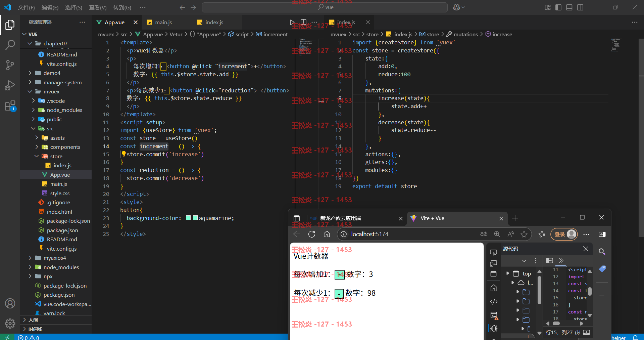Open the Explorer view in activity bar
The height and width of the screenshot is (340, 644).
[10, 25]
